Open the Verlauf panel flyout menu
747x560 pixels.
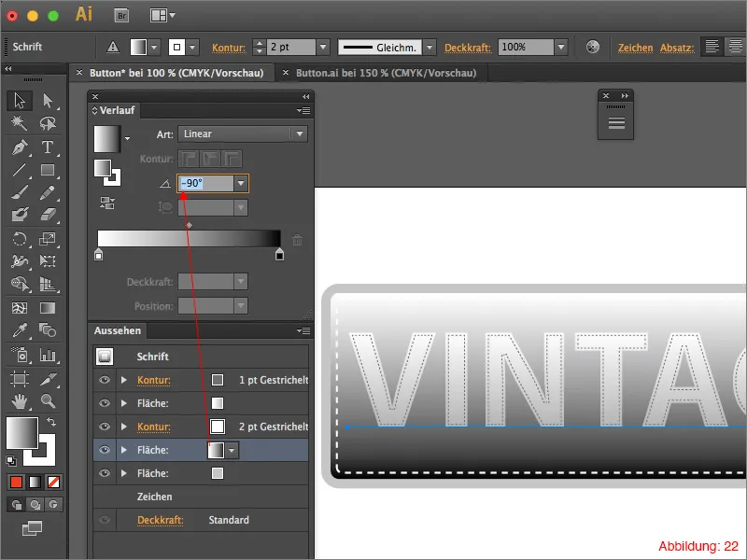pos(303,110)
